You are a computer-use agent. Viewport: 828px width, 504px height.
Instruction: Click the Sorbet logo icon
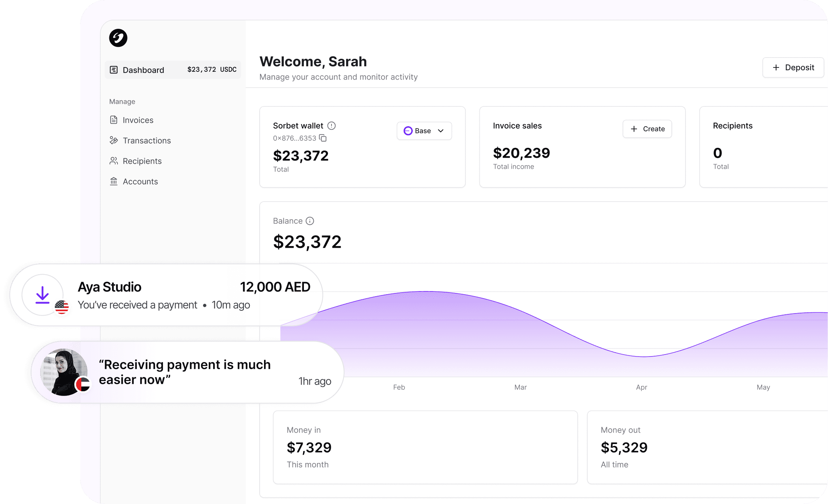tap(118, 38)
